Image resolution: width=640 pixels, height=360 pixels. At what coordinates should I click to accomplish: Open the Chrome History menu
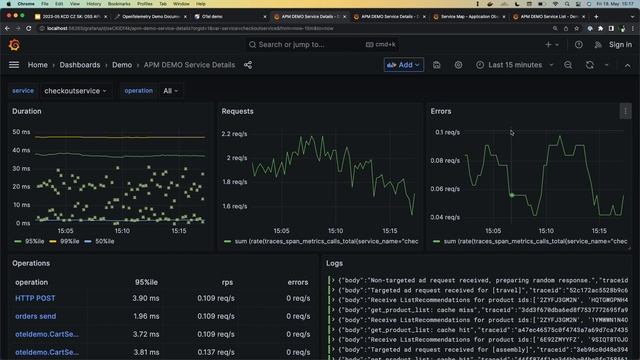(93, 4)
